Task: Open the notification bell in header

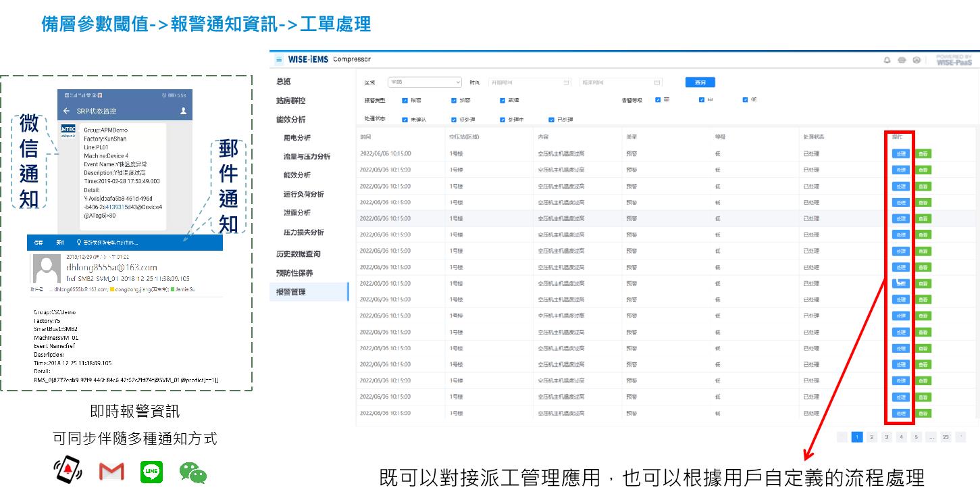Action: point(887,60)
